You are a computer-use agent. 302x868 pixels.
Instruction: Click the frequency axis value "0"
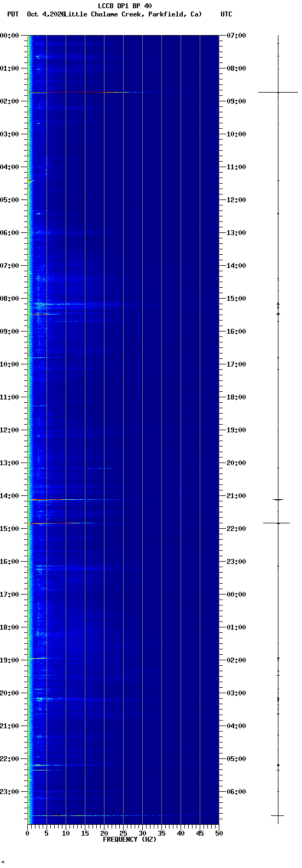[x=27, y=833]
